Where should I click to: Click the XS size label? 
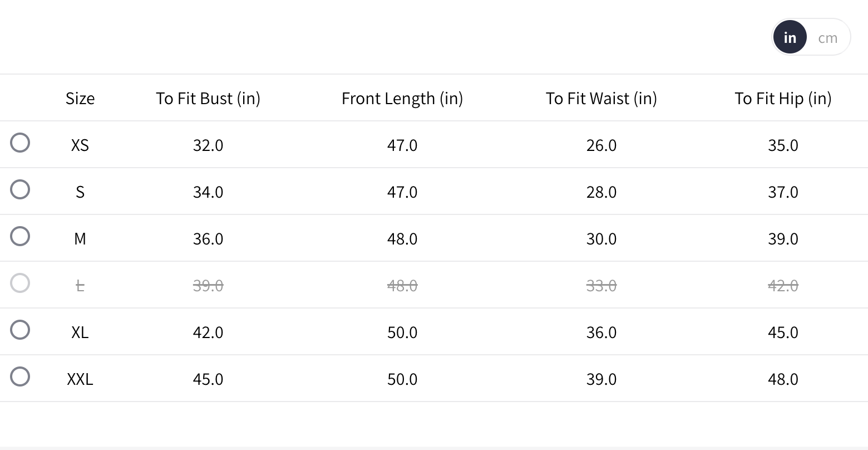80,145
